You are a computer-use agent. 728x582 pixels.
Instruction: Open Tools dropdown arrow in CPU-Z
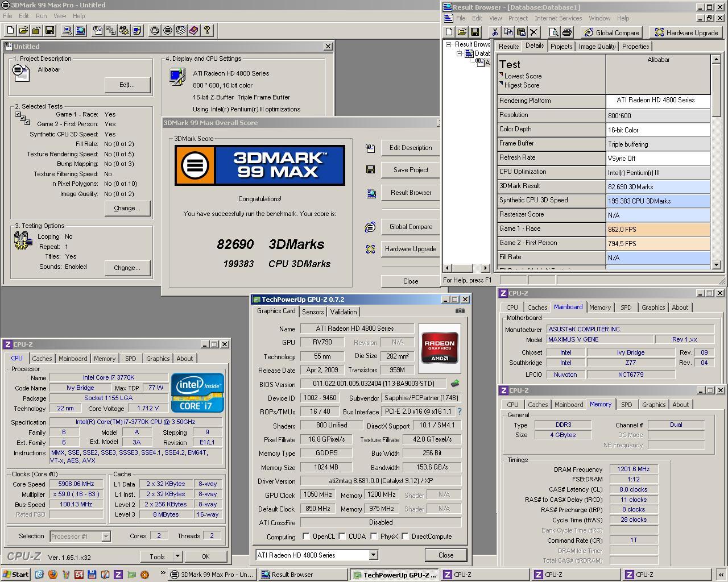pos(178,556)
